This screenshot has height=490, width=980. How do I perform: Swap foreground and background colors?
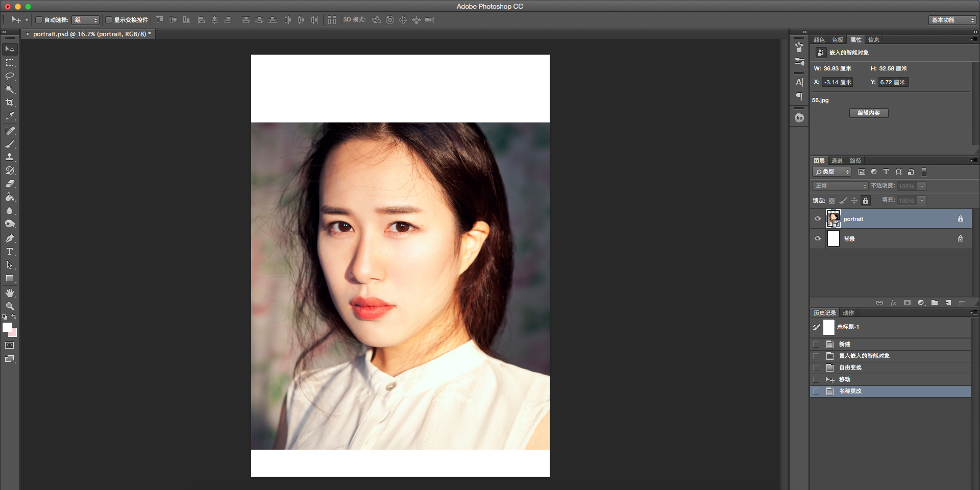click(14, 317)
